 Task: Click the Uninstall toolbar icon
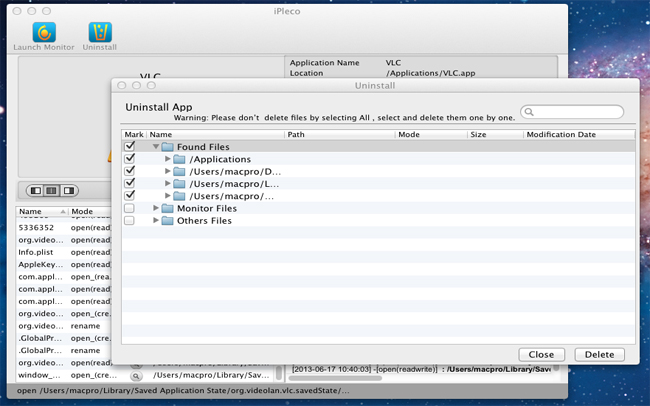99,32
